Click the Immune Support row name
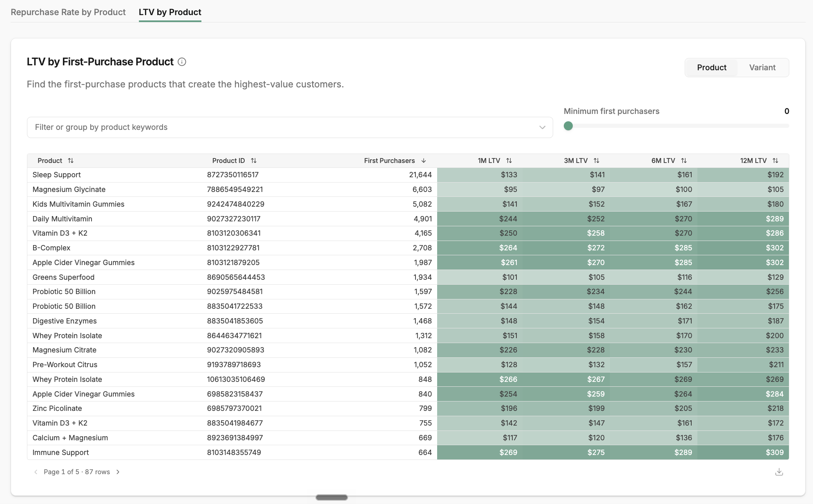813x504 pixels. [x=61, y=453]
